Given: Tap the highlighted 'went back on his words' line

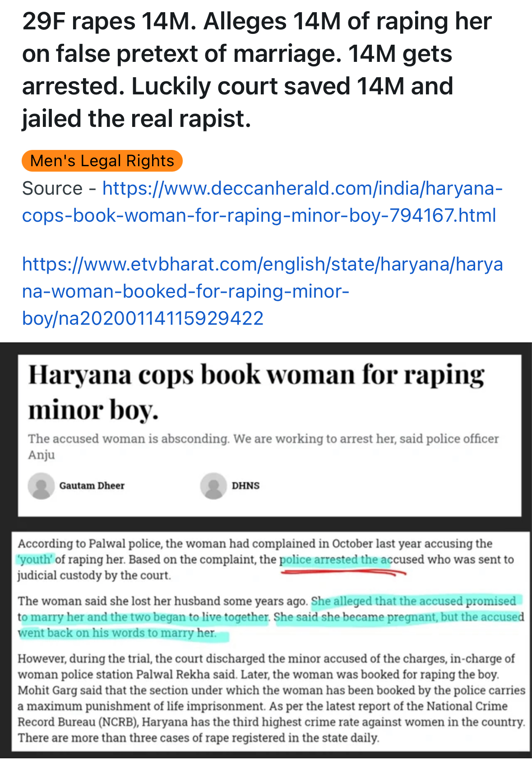Looking at the screenshot, I should coord(117,633).
